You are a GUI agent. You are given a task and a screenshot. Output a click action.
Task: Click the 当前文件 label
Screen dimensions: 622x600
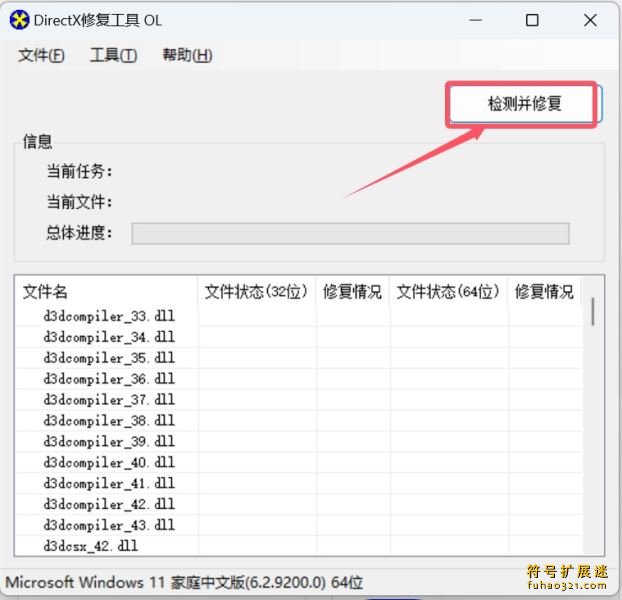pos(79,202)
